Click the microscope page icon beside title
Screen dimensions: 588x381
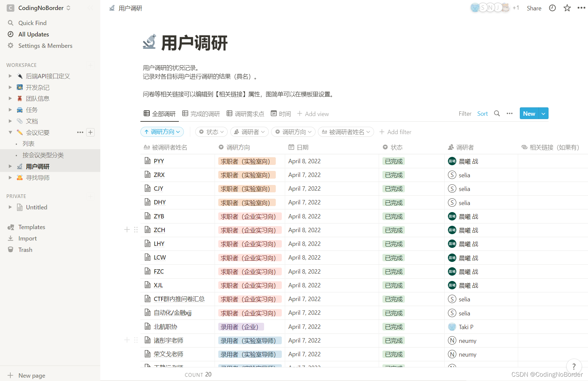(x=149, y=42)
